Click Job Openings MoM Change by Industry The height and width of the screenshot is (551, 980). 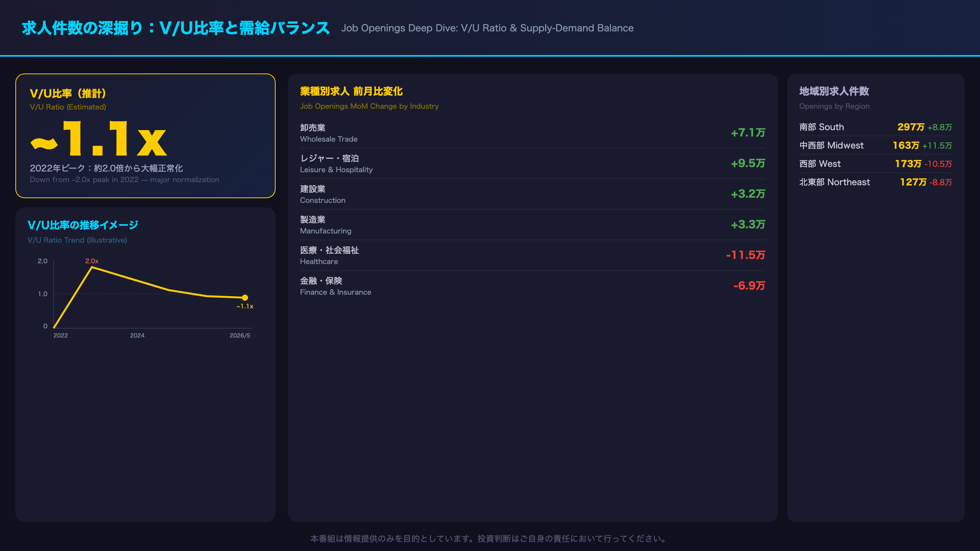coord(369,106)
